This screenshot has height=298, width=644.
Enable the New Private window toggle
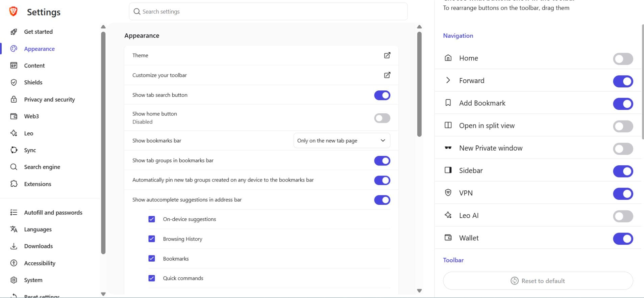point(623,149)
